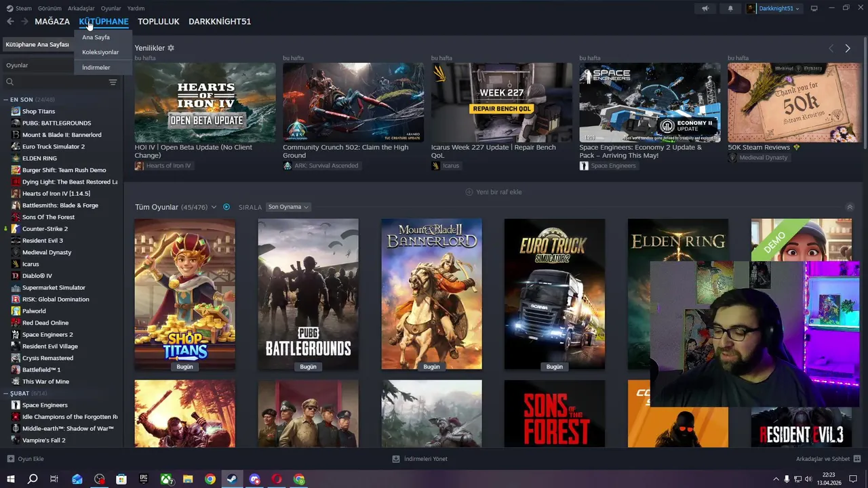
Task: Open the Son Oynama sort dropdown
Action: click(x=288, y=207)
